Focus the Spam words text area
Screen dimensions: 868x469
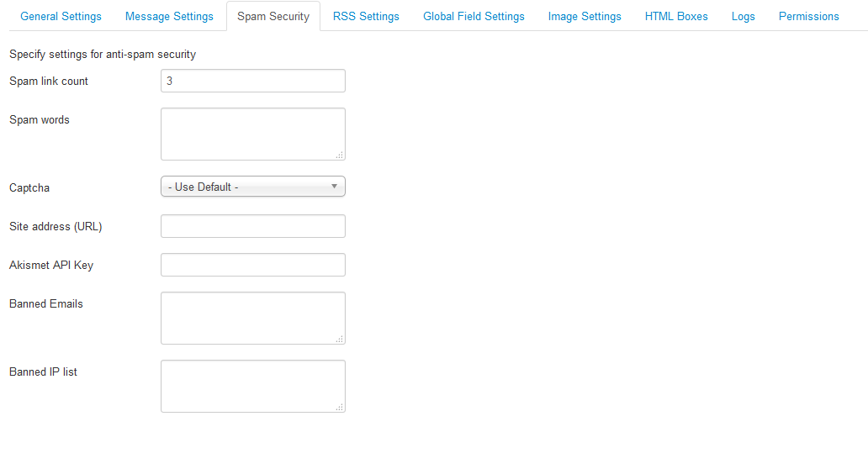pos(252,134)
